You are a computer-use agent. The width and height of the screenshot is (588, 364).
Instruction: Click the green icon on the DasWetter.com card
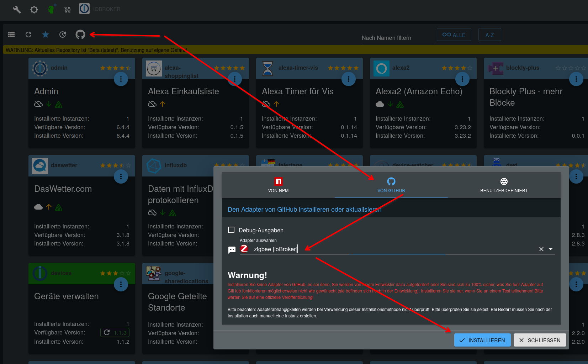tap(59, 207)
